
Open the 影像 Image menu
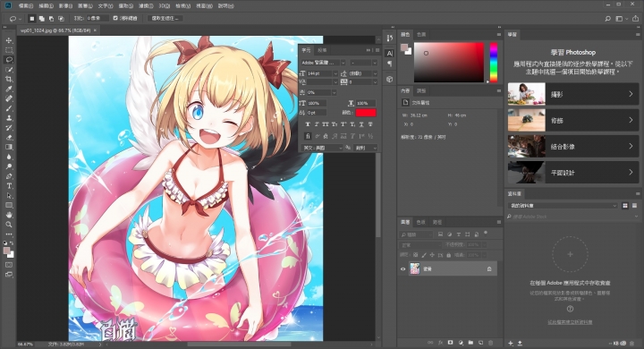coord(65,5)
